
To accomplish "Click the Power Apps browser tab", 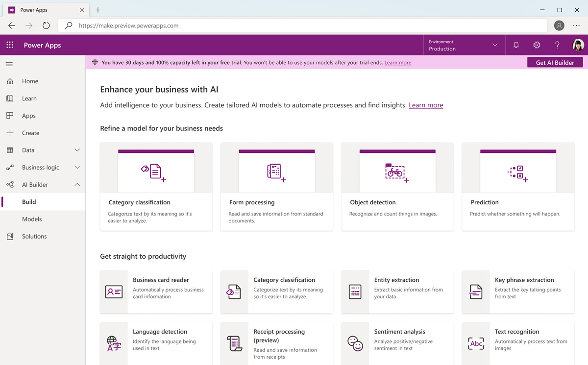I will 46,10.
